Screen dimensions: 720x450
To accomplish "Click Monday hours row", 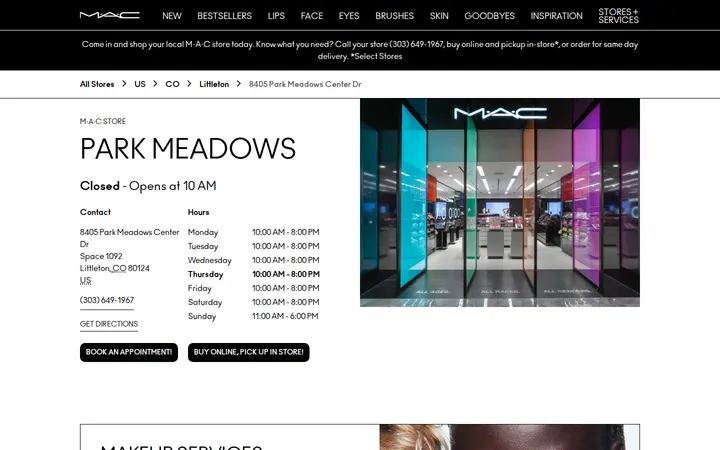I will click(x=253, y=232).
